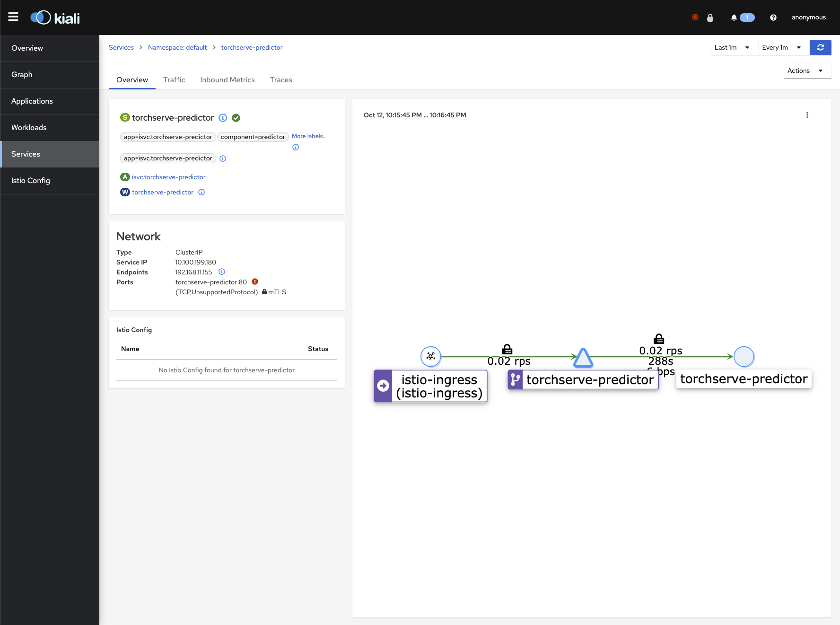This screenshot has height=625, width=840.
Task: Click the More labels link
Action: pyautogui.click(x=309, y=136)
